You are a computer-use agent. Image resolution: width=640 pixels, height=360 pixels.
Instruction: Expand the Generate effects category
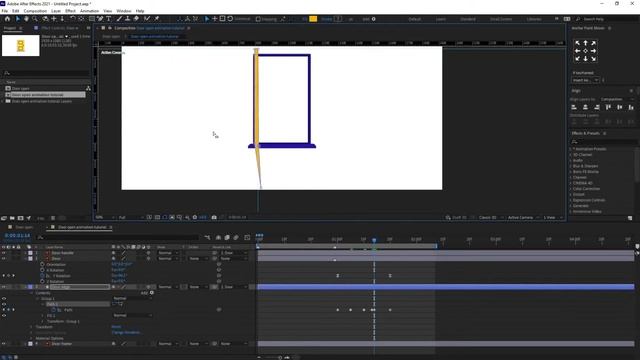tap(571, 206)
